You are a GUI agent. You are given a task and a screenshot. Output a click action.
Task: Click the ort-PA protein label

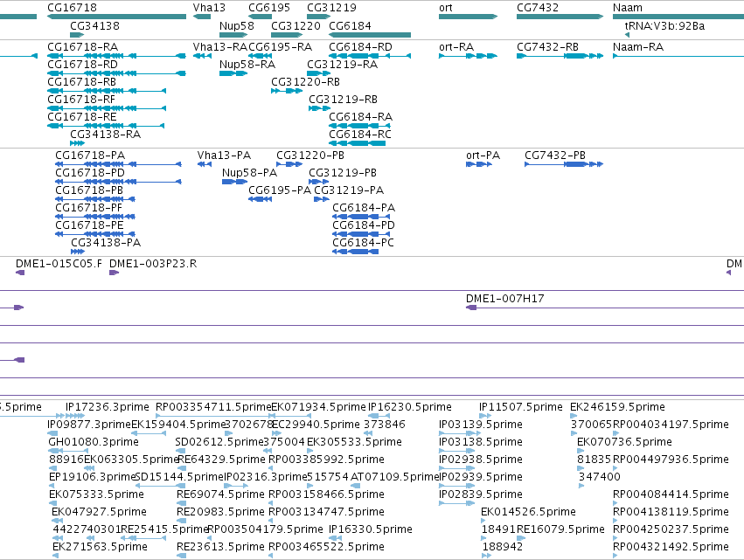[483, 155]
